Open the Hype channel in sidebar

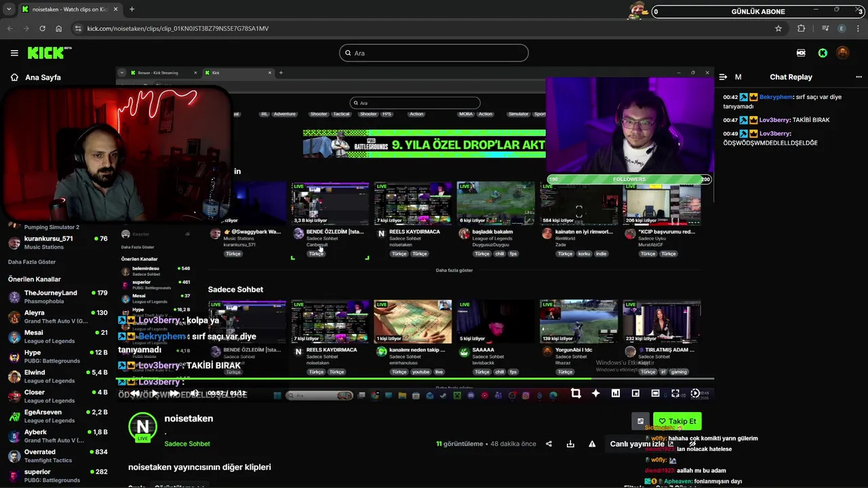58,357
